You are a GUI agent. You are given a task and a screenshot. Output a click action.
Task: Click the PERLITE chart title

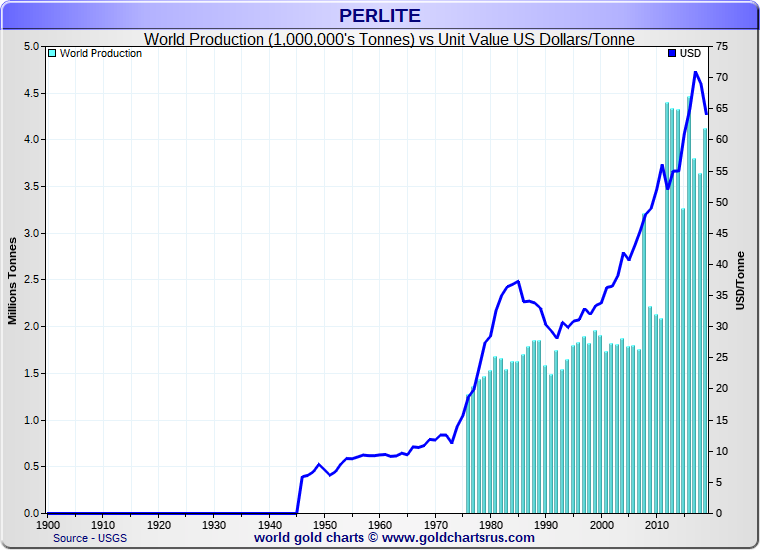coord(380,16)
